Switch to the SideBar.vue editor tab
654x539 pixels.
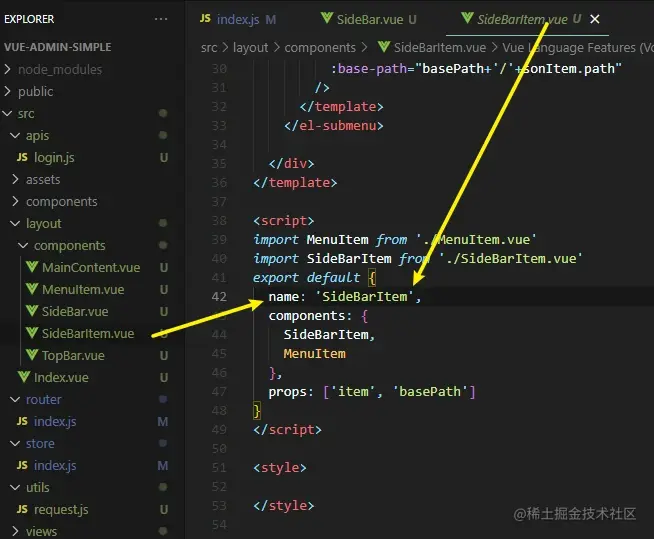[x=370, y=19]
